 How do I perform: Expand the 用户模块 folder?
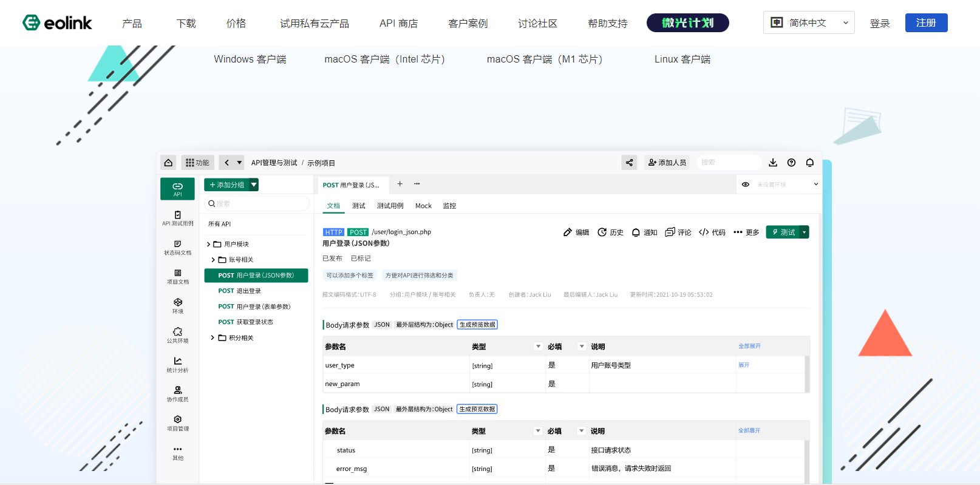pyautogui.click(x=209, y=244)
